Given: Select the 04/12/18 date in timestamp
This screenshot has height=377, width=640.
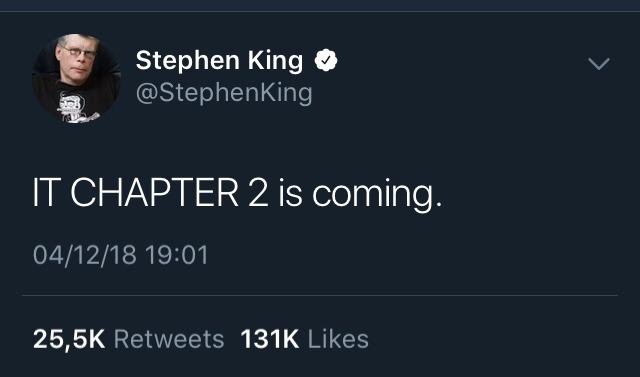Looking at the screenshot, I should (x=84, y=255).
